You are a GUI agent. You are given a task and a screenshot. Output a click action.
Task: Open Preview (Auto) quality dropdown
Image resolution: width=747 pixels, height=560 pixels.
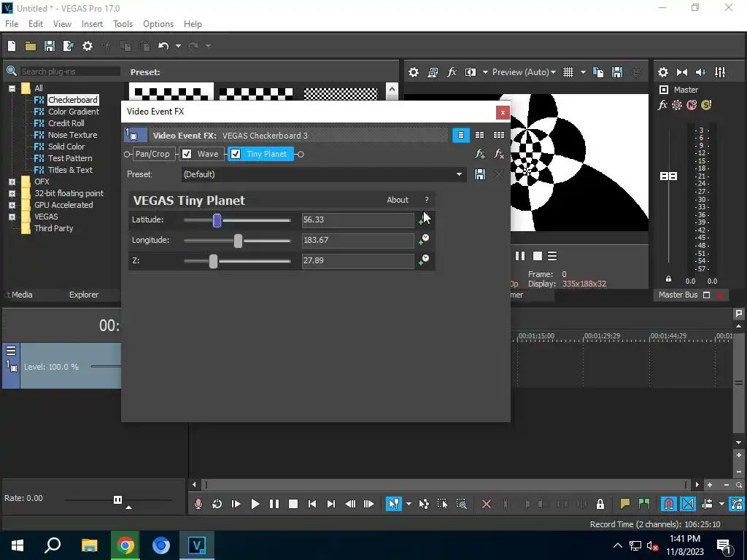pyautogui.click(x=524, y=72)
